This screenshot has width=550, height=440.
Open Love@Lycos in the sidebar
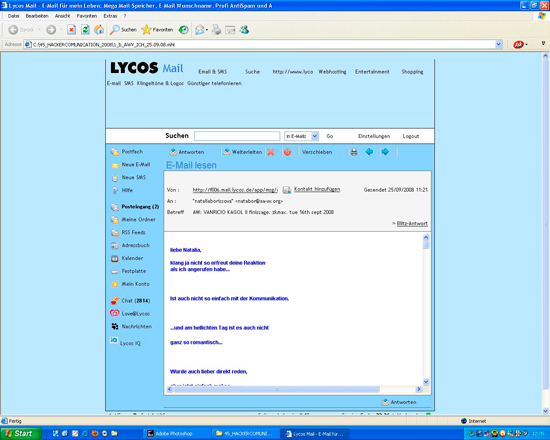click(130, 313)
